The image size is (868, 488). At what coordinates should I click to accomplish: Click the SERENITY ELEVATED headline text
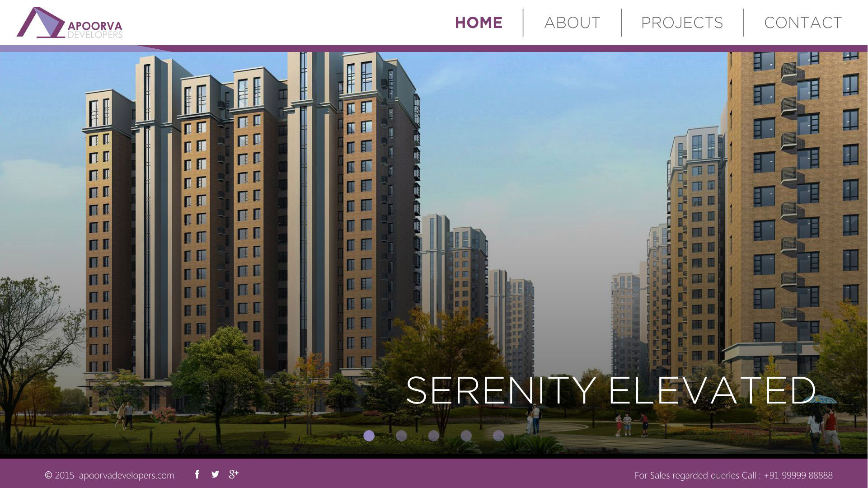[611, 390]
